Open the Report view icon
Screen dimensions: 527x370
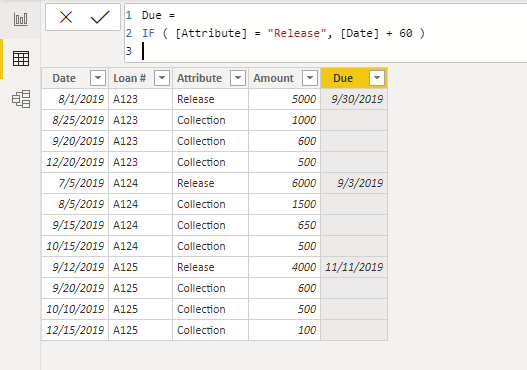pos(21,19)
